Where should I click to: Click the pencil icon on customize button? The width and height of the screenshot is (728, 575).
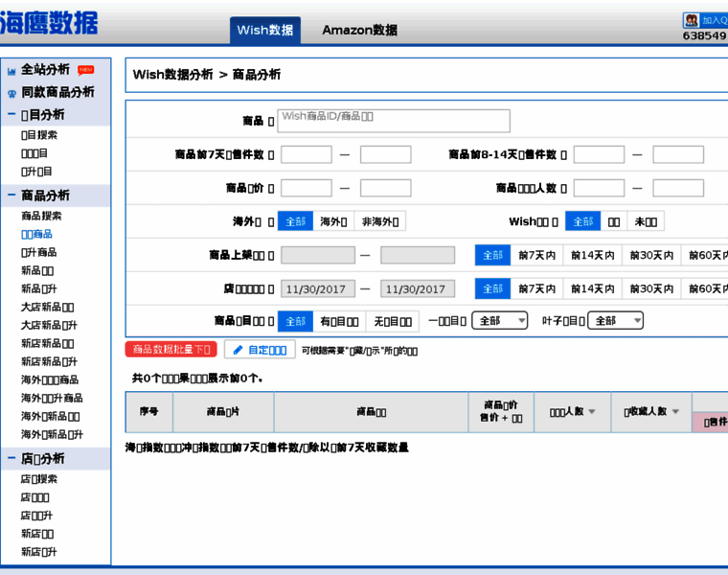(239, 350)
